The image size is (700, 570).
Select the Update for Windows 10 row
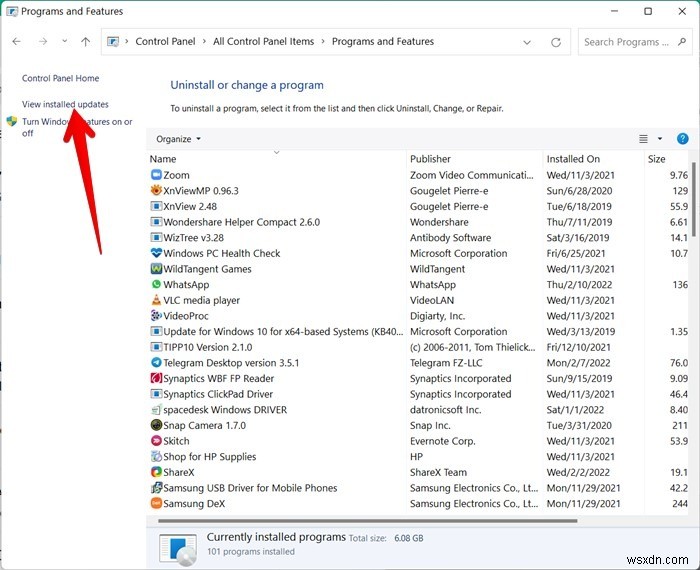(418, 331)
